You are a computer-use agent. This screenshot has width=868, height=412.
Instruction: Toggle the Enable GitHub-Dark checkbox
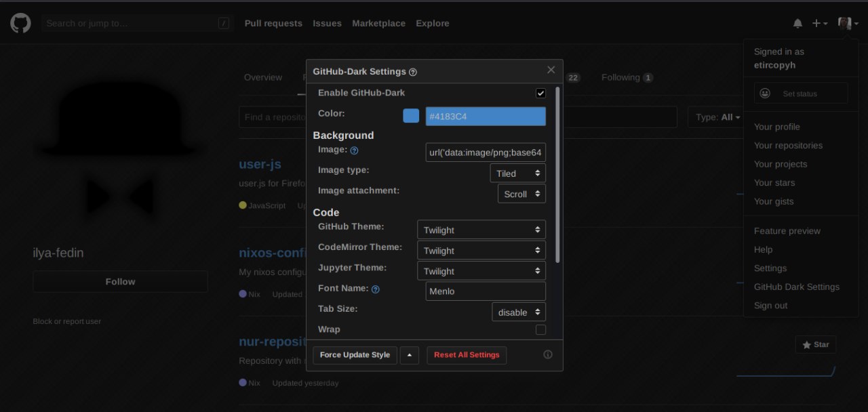(x=540, y=93)
